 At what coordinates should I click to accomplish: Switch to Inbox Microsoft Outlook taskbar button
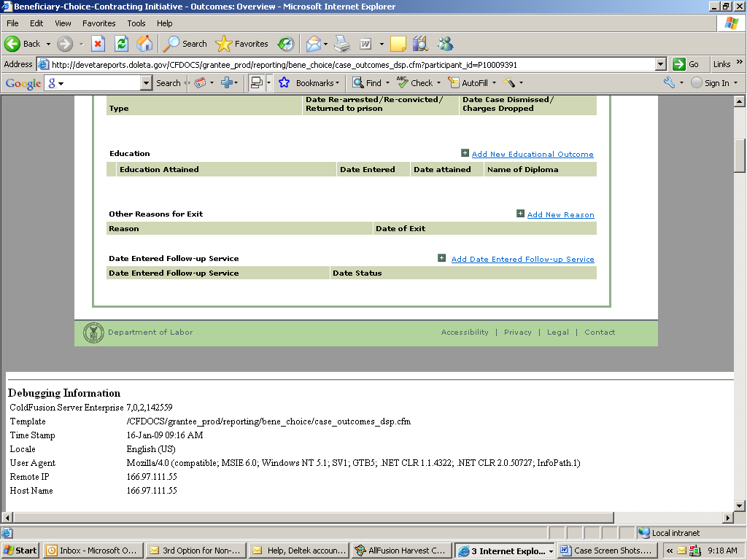pyautogui.click(x=92, y=551)
